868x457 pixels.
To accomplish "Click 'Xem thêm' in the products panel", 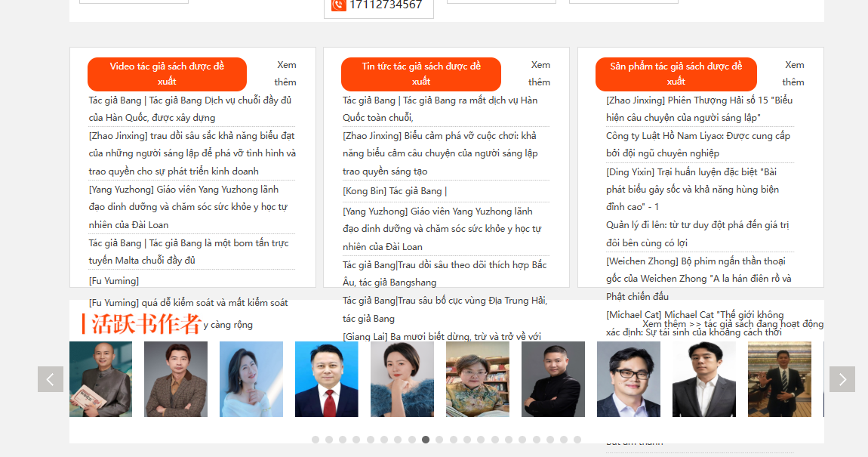I will [793, 73].
